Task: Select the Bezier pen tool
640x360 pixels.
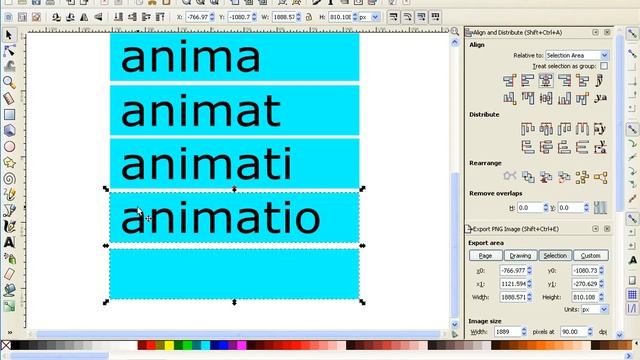Action: (x=9, y=210)
